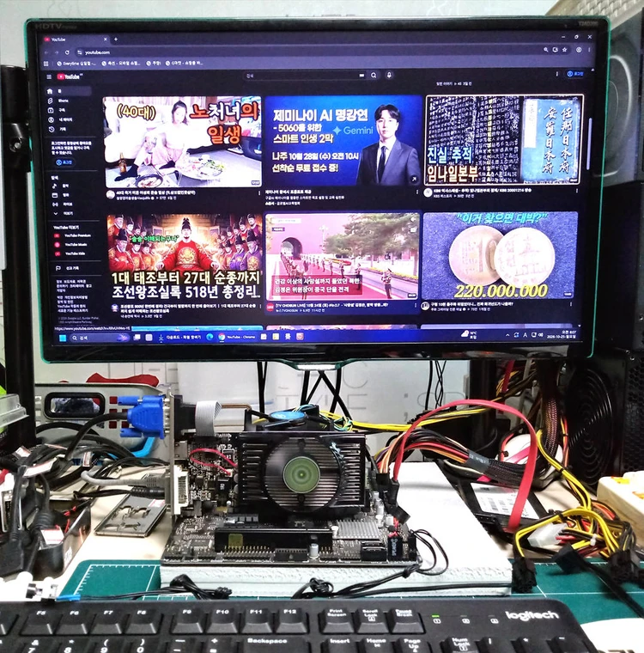Open the taskbar weather widget
This screenshot has height=653, width=644.
(x=469, y=334)
